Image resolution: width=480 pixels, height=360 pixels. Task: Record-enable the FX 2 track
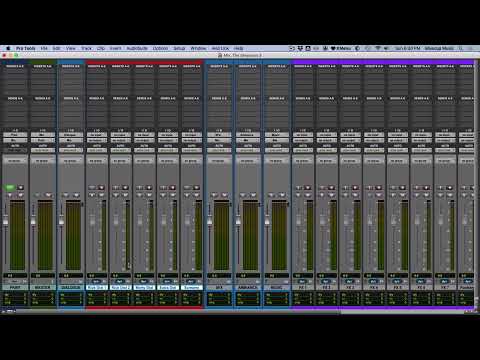331,188
